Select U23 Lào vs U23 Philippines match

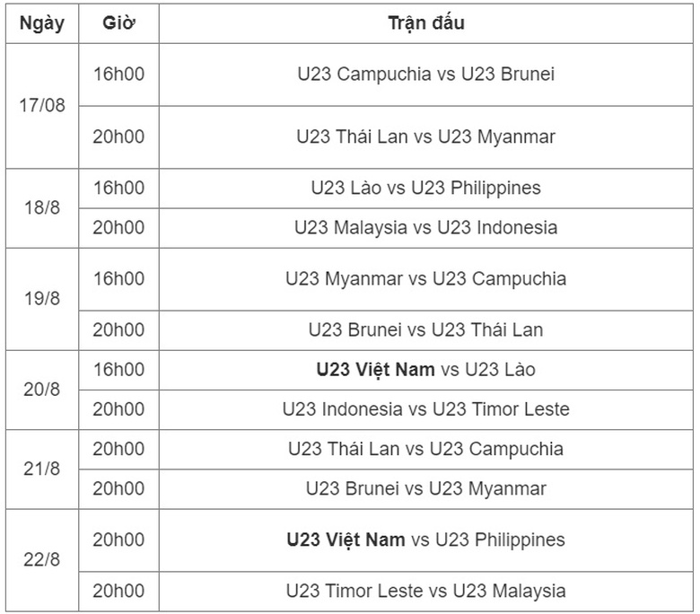pos(425,188)
